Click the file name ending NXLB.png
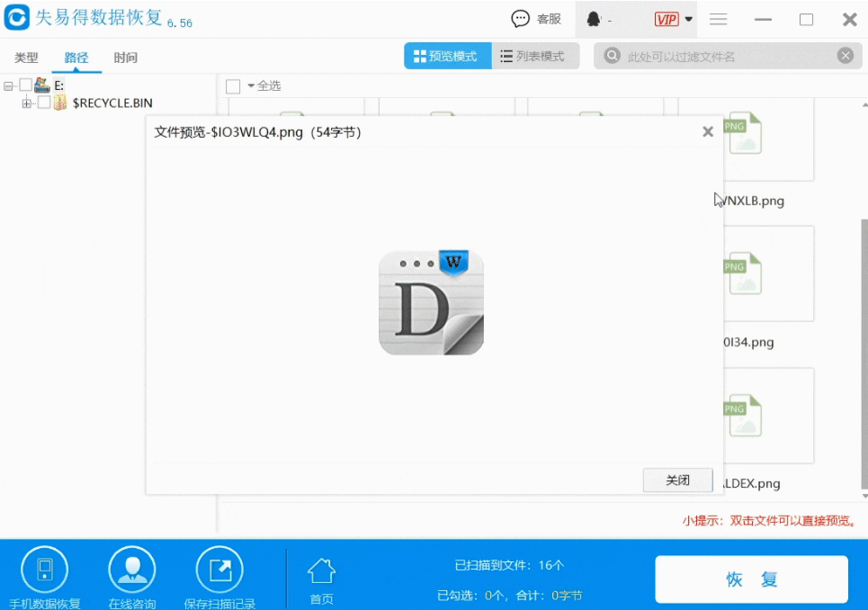The height and width of the screenshot is (610, 868). tap(754, 201)
